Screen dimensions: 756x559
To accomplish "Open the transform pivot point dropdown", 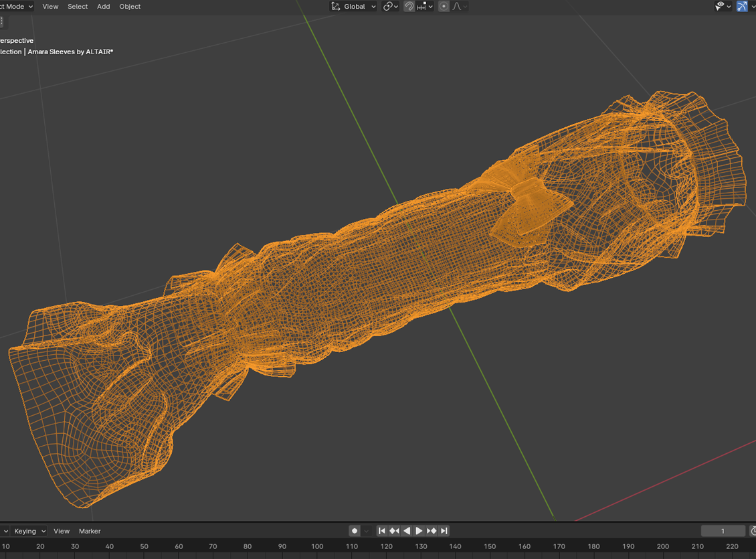I will (390, 6).
